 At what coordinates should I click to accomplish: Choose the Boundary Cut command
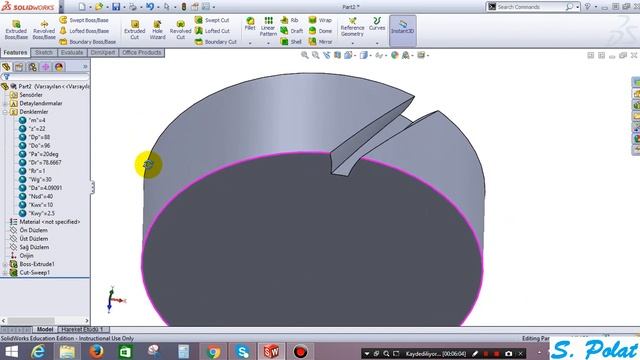click(216, 42)
